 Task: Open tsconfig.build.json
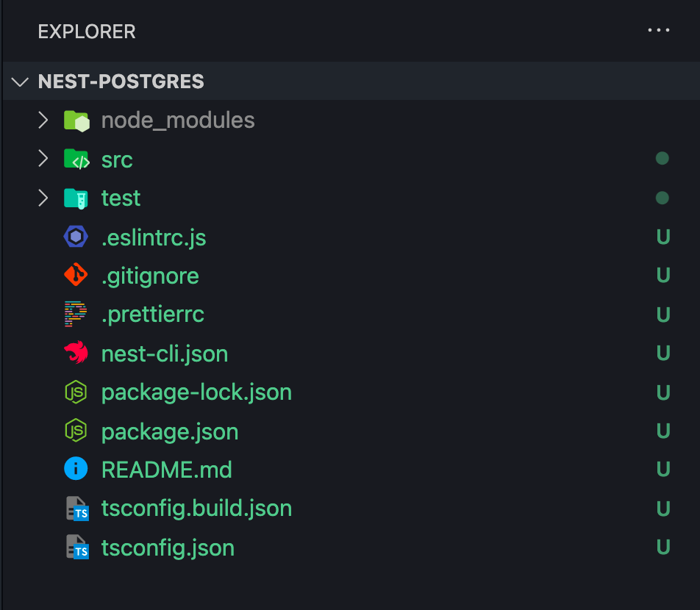click(x=196, y=508)
